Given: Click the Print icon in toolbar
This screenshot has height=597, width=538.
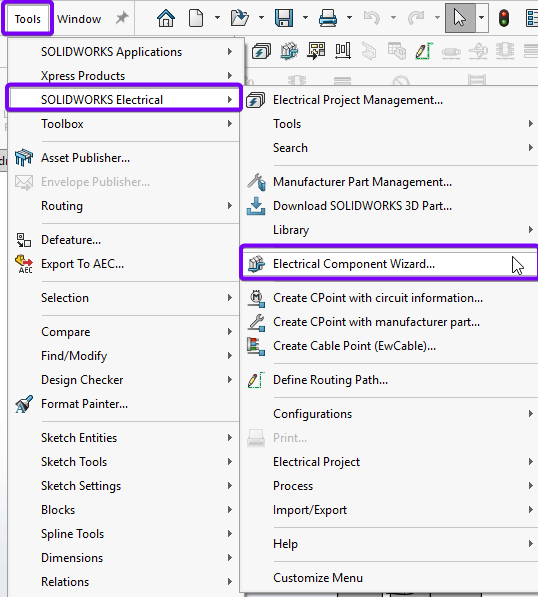Looking at the screenshot, I should click(x=327, y=18).
